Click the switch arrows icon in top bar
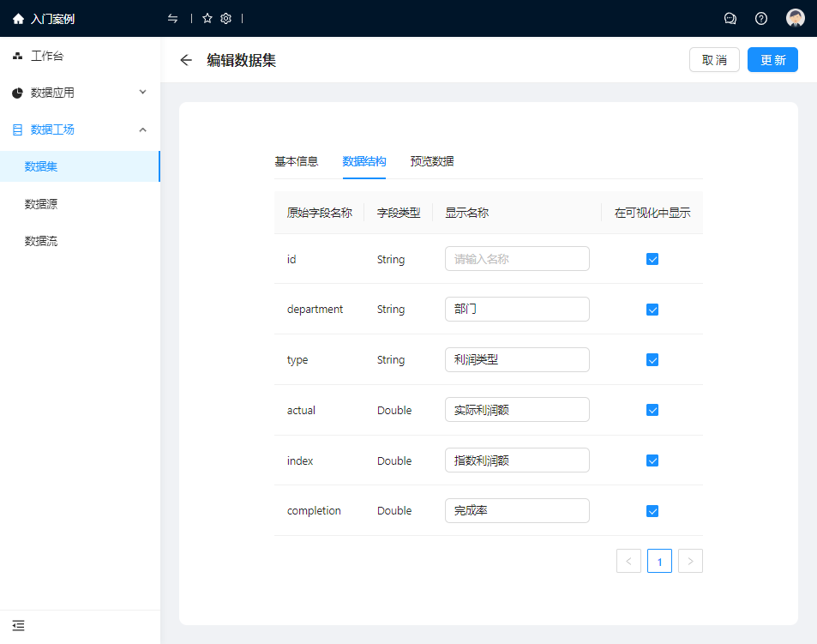 tap(173, 19)
